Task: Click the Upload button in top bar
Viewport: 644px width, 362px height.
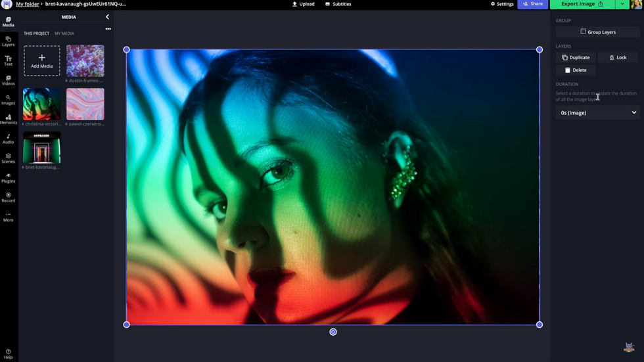Action: pos(303,4)
